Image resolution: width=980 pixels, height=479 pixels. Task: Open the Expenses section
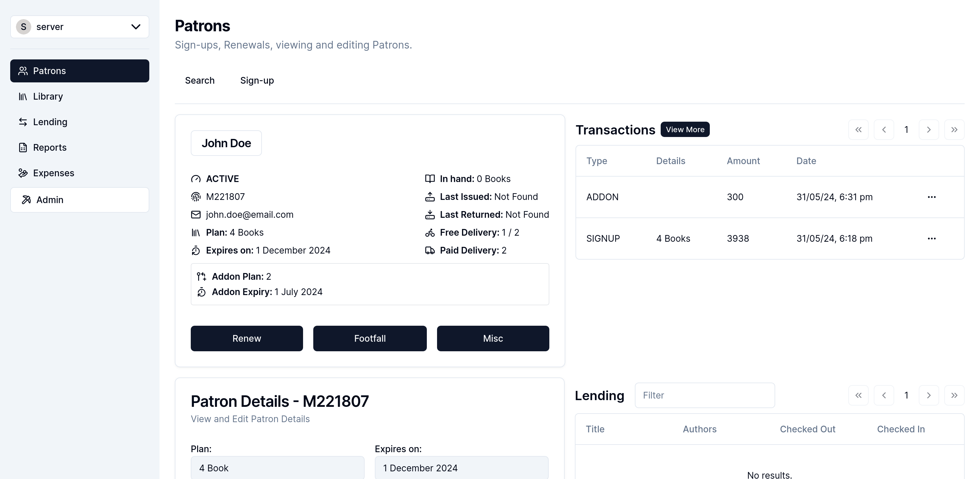click(53, 173)
